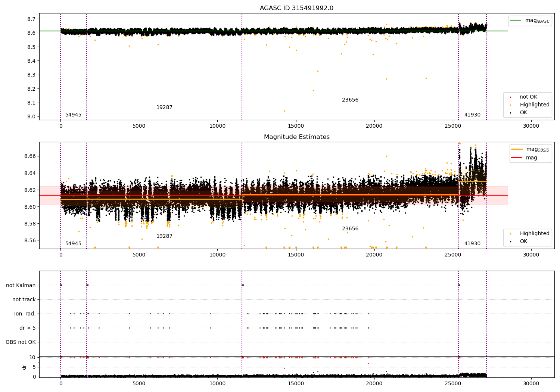
Task: Click 'Highlighted' legend entry in the top plot
Action: point(530,105)
